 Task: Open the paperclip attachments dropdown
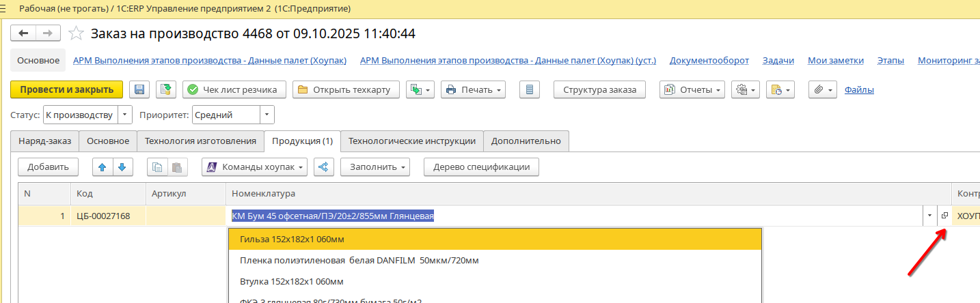point(822,90)
